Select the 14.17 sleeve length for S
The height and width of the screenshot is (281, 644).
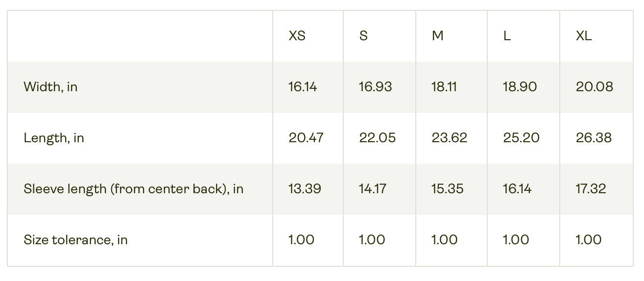tap(373, 189)
